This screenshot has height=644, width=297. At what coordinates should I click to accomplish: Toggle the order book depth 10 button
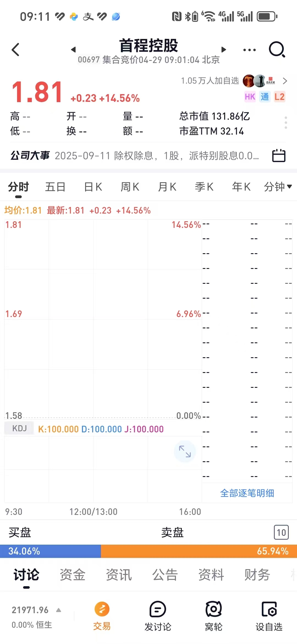pyautogui.click(x=281, y=532)
